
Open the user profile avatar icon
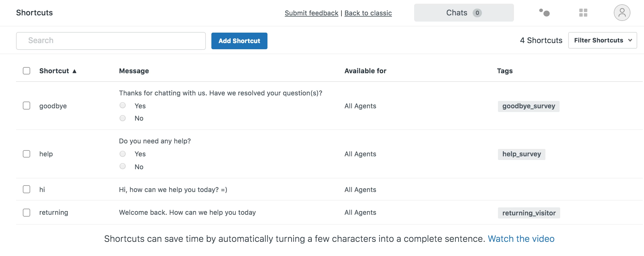622,13
